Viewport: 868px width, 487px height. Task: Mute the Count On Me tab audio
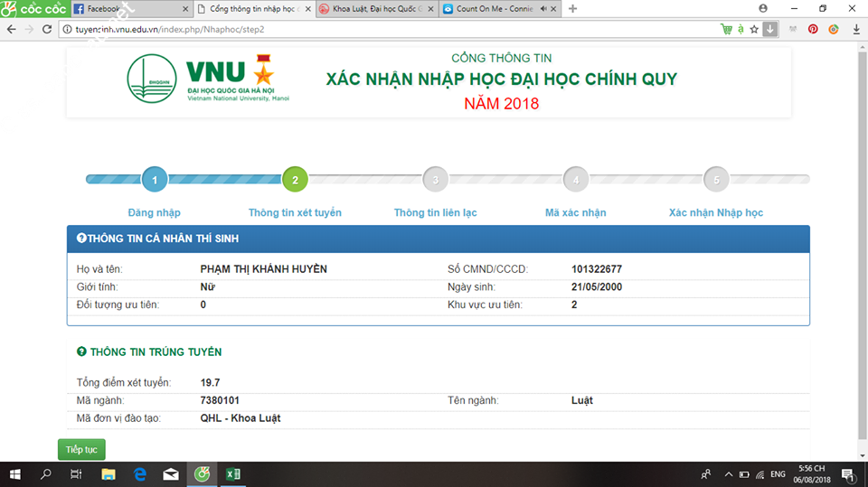click(x=541, y=9)
